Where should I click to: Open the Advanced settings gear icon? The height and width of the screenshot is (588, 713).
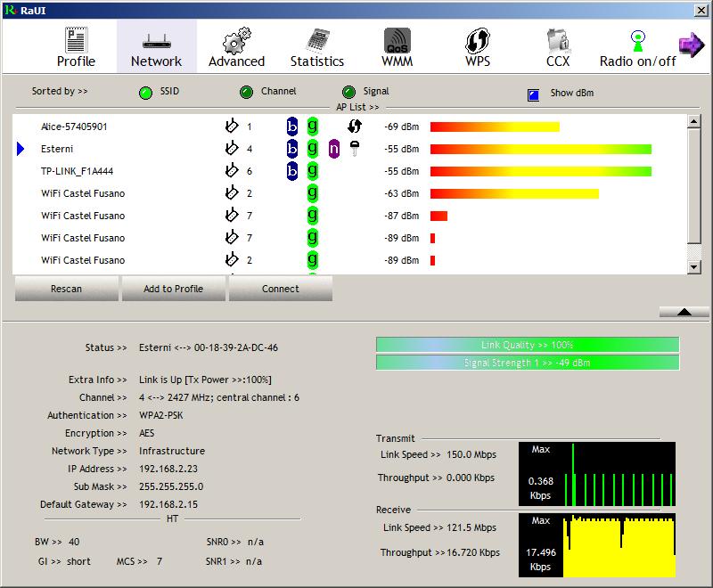coord(236,42)
